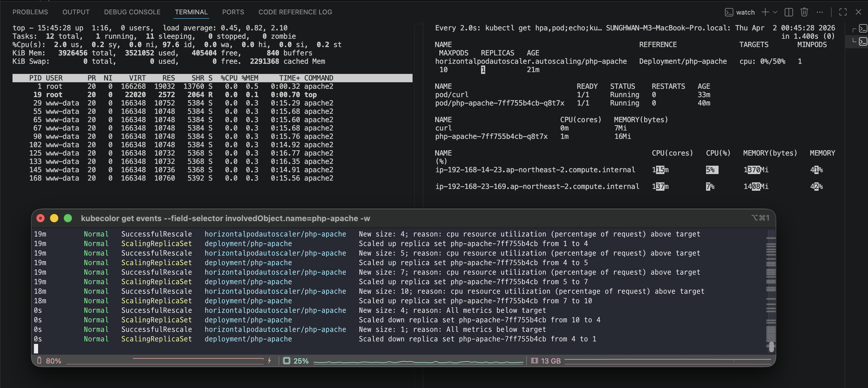Click load average text in top

point(225,28)
